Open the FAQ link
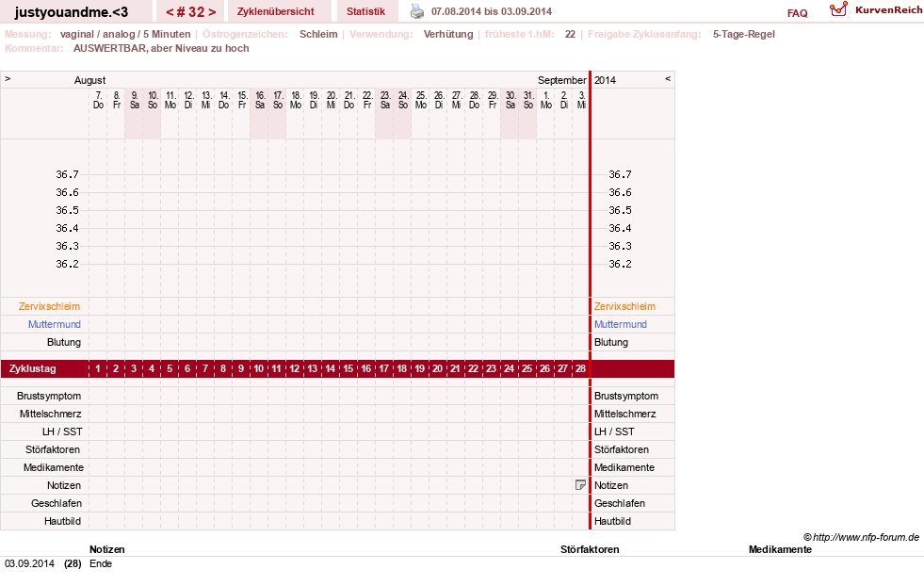Viewport: 924px width, 586px height. point(797,13)
